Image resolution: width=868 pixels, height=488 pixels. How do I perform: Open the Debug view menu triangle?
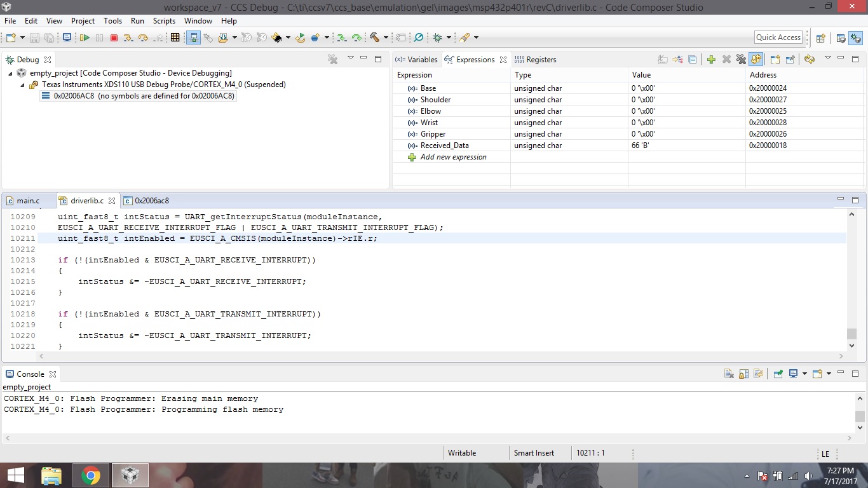350,58
